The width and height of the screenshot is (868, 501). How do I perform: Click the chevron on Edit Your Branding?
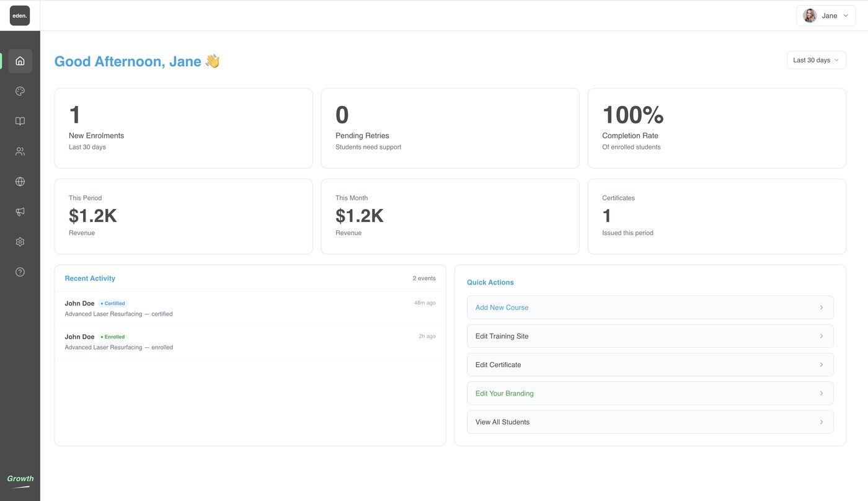(821, 393)
